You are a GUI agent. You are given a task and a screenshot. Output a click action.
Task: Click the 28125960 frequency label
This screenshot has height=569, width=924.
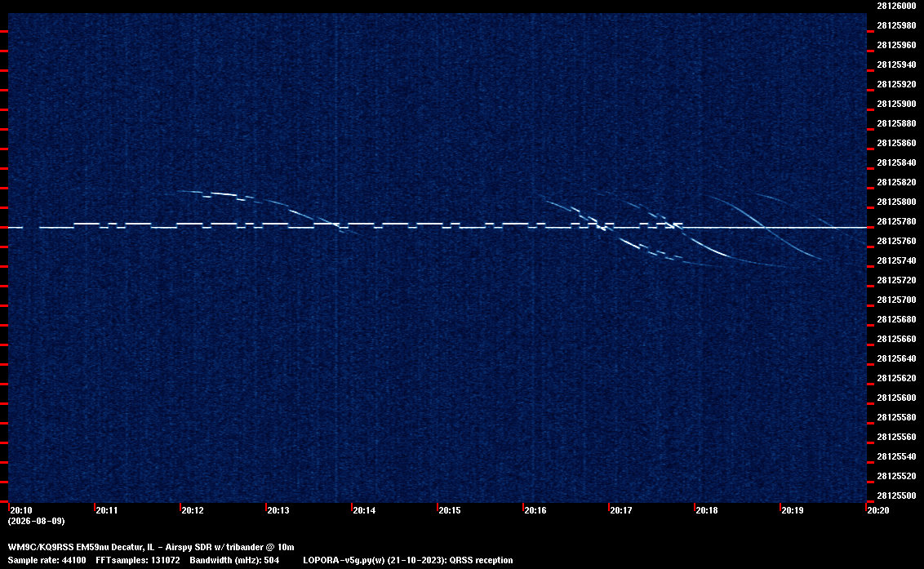pyautogui.click(x=896, y=45)
